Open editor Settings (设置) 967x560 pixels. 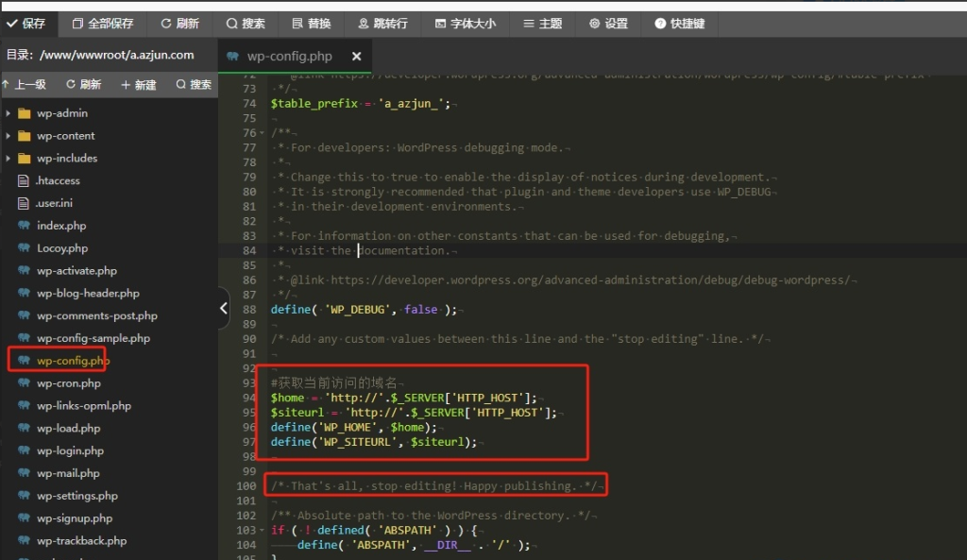608,24
